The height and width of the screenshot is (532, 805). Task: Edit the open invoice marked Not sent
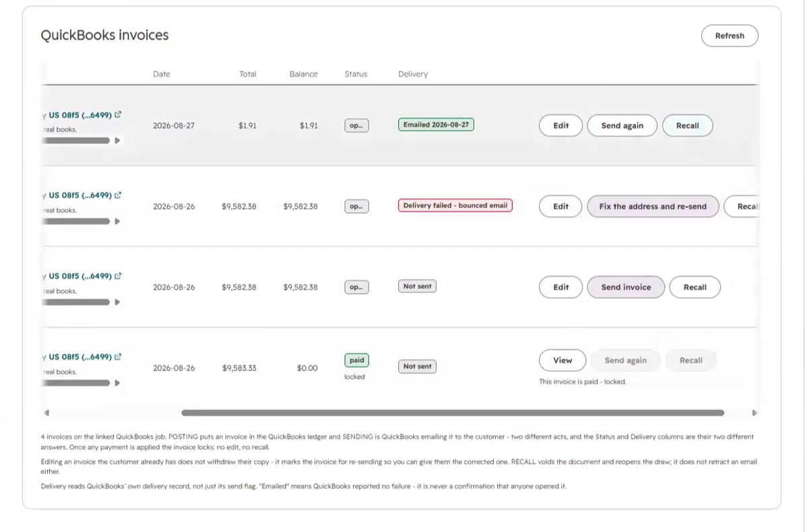pyautogui.click(x=560, y=288)
